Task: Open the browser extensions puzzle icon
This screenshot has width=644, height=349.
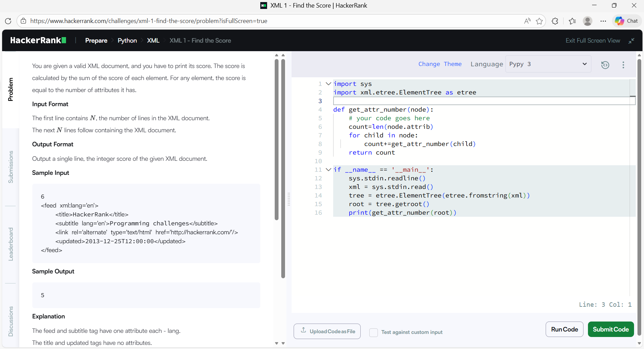Action: (555, 21)
